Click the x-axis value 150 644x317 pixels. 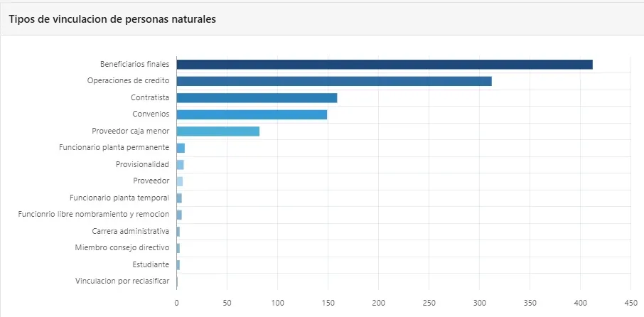(328, 303)
